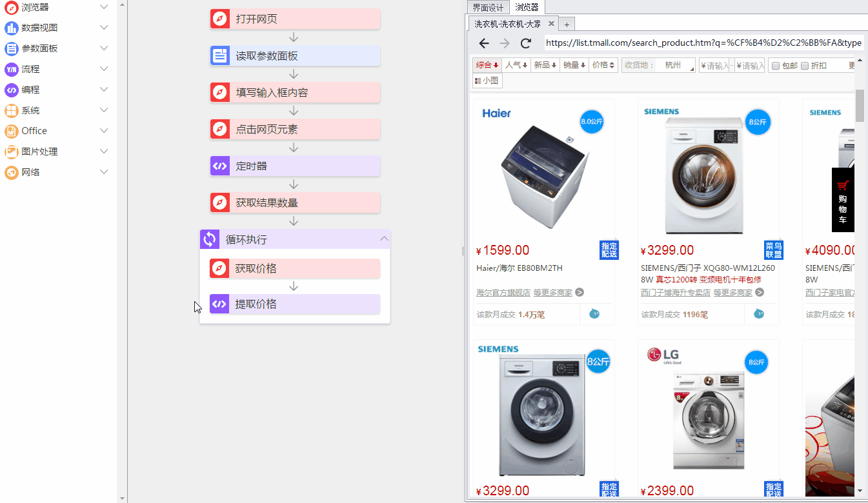
Task: Open the 海尔官方旗舰店 store link
Action: (503, 293)
